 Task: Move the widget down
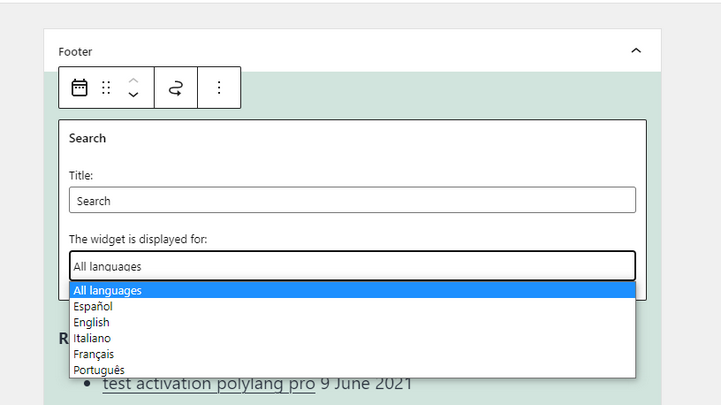coord(133,96)
